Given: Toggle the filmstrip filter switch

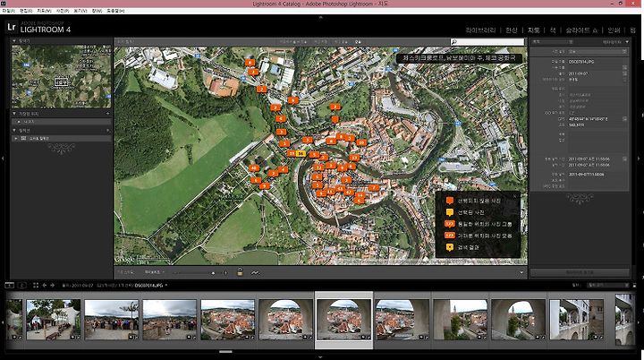Looking at the screenshot, I should pos(634,285).
